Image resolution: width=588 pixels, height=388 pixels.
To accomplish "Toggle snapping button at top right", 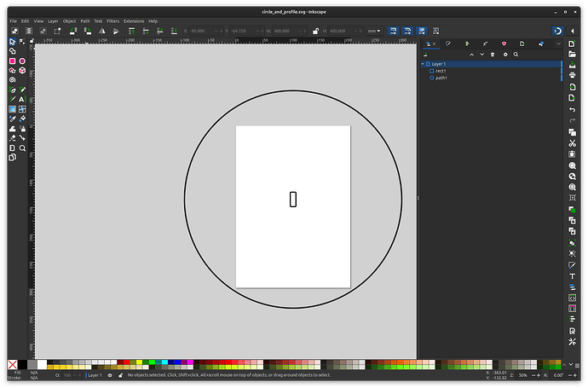I will (557, 32).
